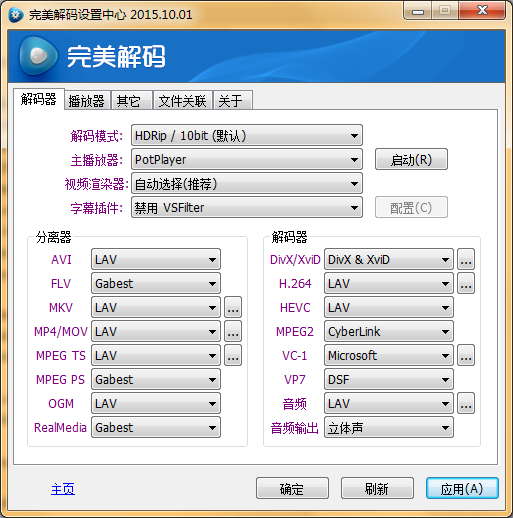Open the 音频 decoder settings ellipsis button

(466, 403)
